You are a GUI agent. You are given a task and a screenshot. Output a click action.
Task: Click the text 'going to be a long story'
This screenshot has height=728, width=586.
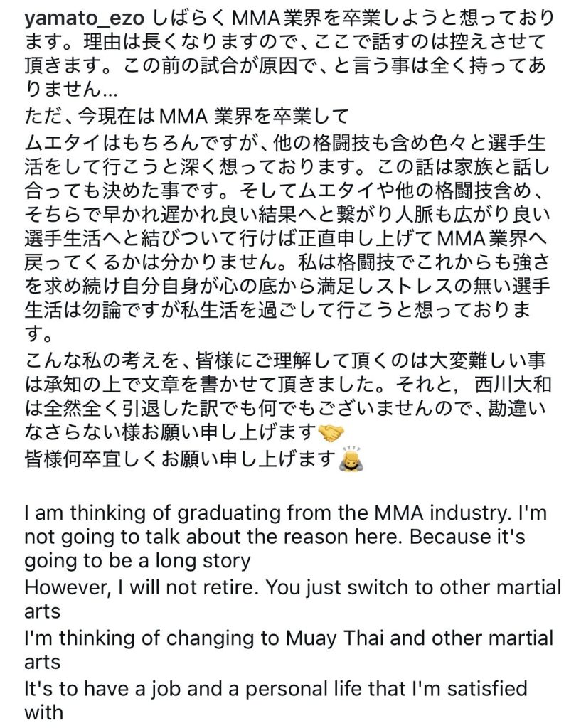(x=137, y=561)
